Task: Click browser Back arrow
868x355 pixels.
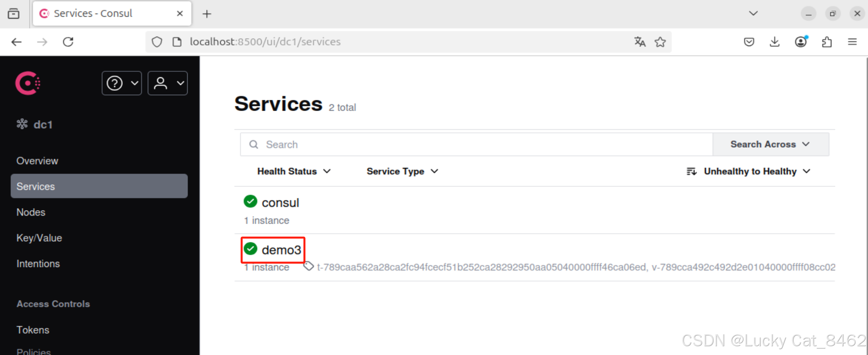Action: point(16,42)
